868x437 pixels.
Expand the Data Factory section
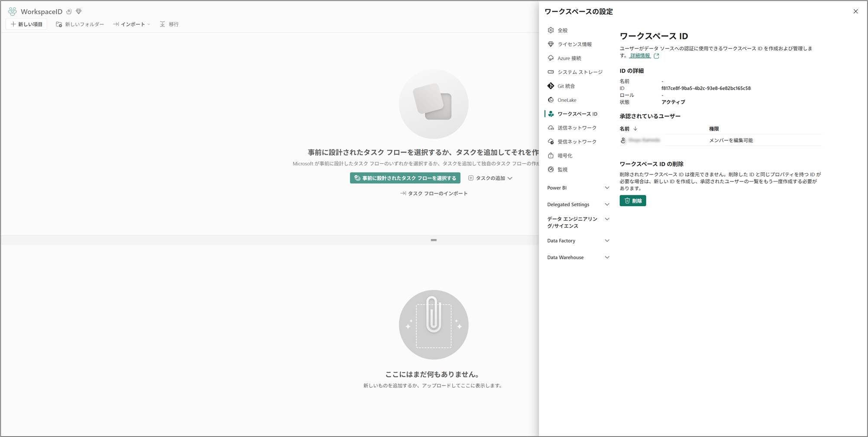(x=578, y=241)
